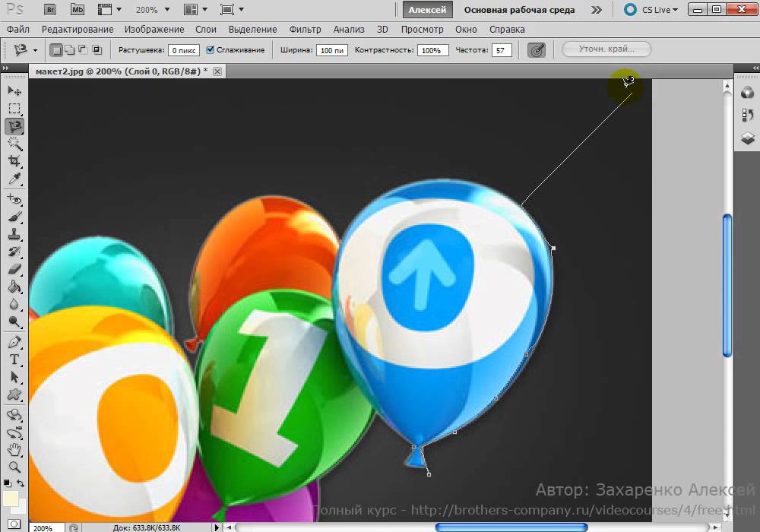
Task: Open the Фильтр menu
Action: [305, 30]
